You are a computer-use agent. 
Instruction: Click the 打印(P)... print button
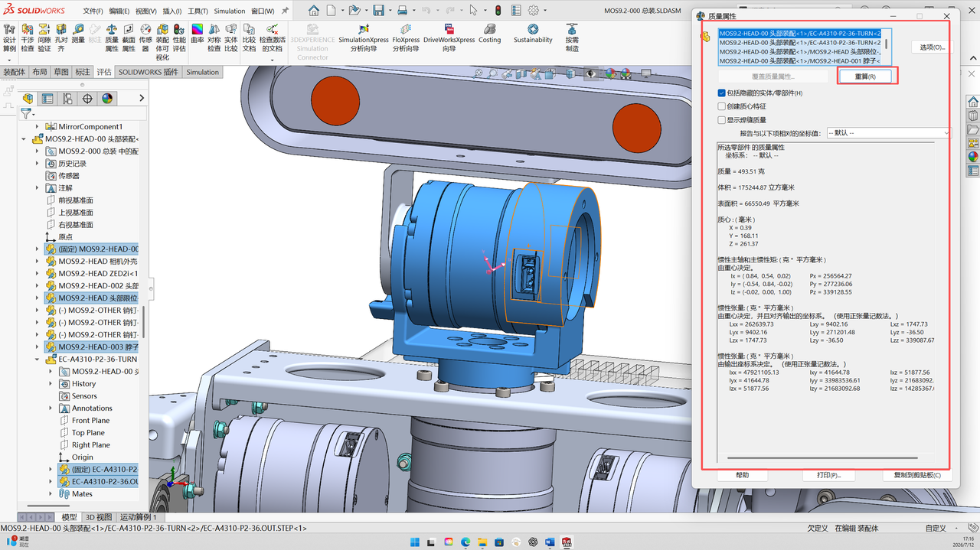coord(828,475)
